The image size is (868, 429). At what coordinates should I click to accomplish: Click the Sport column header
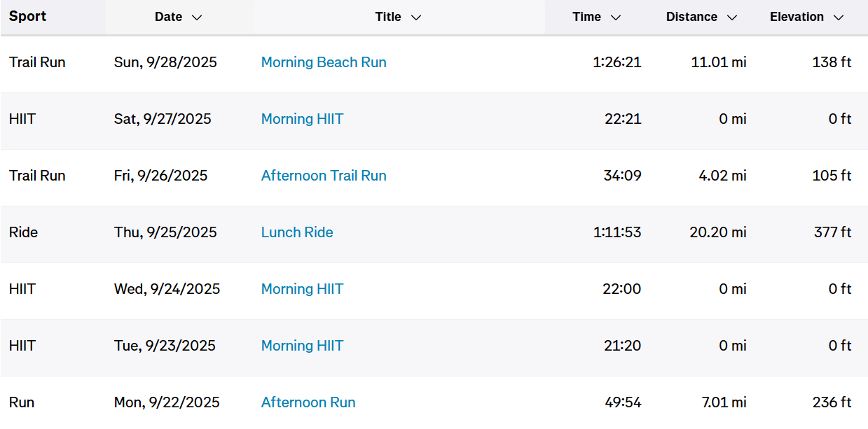click(28, 17)
